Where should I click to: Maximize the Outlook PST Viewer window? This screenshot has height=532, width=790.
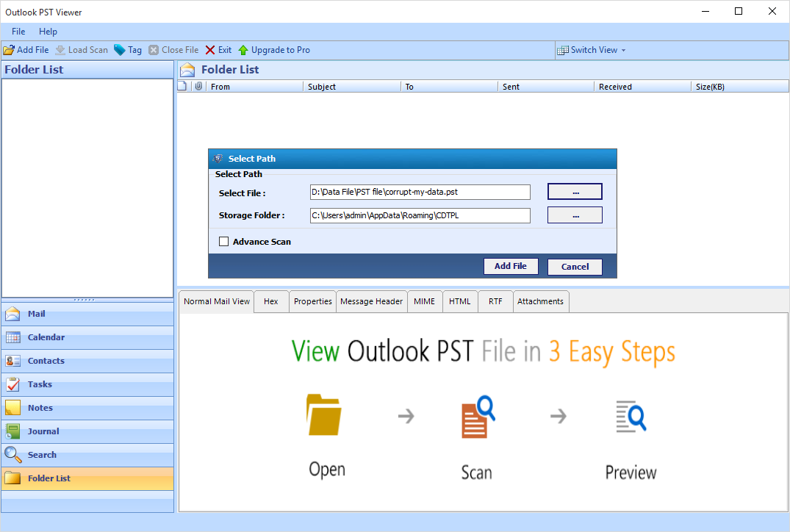(x=739, y=11)
